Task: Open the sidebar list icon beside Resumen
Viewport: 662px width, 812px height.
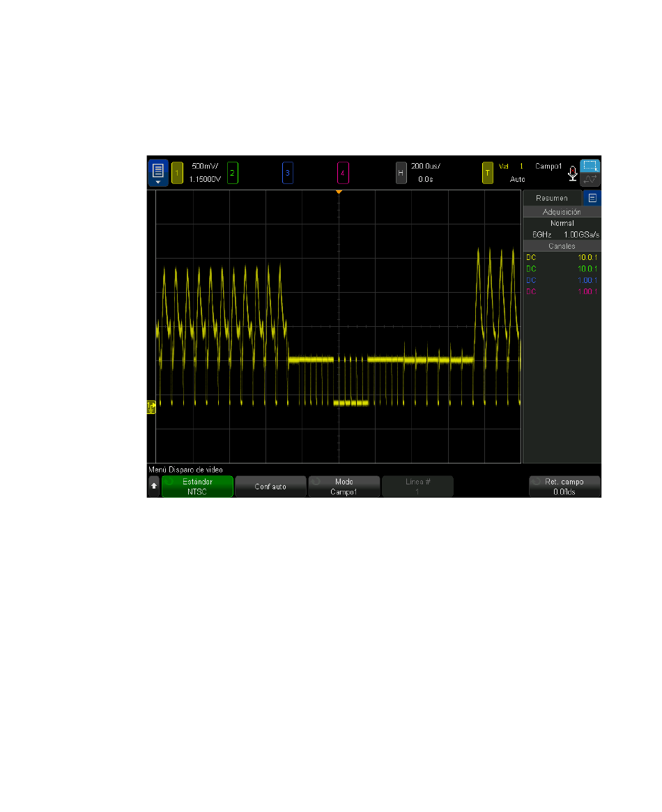Action: pos(592,198)
